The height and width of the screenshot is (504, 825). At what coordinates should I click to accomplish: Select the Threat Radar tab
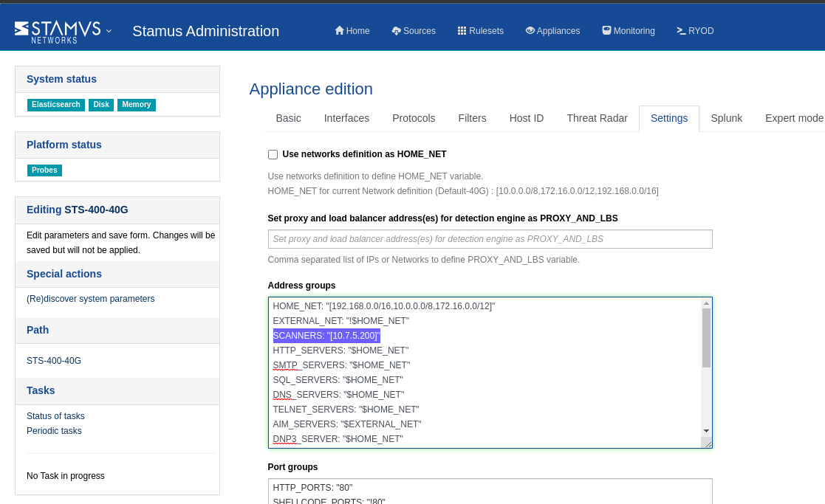point(597,118)
